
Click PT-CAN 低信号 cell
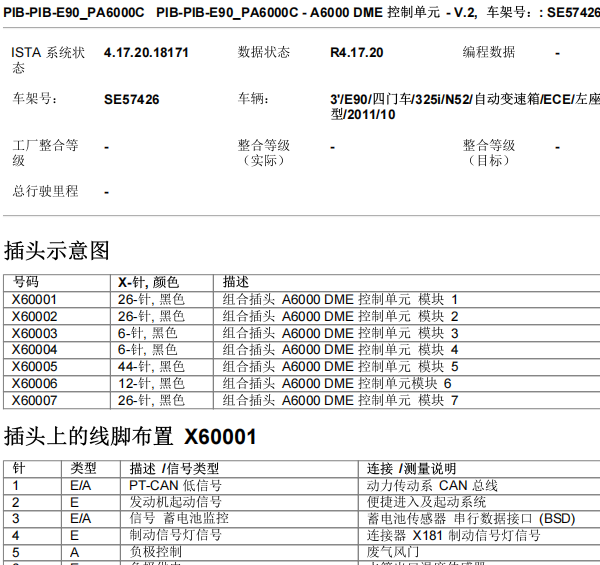tap(175, 486)
